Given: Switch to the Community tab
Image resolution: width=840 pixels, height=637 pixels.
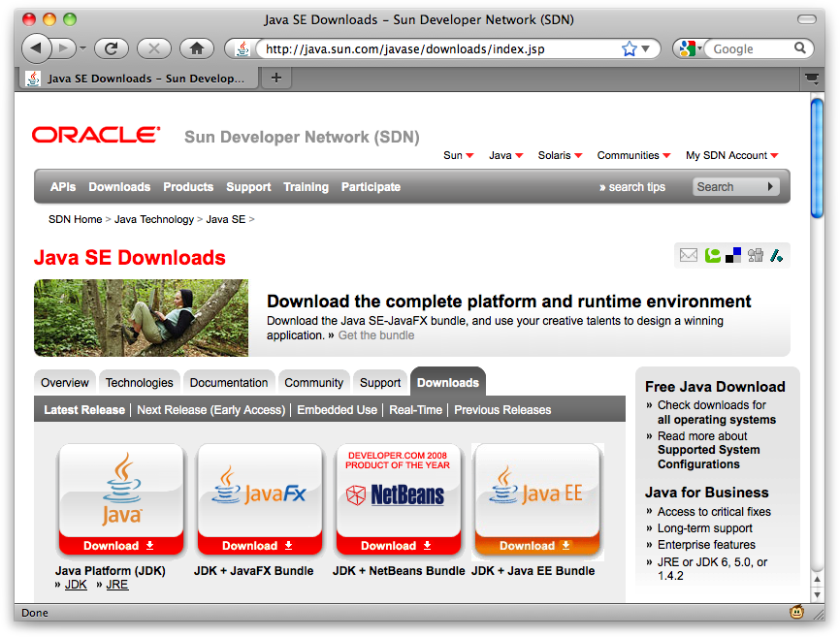Looking at the screenshot, I should (x=314, y=383).
